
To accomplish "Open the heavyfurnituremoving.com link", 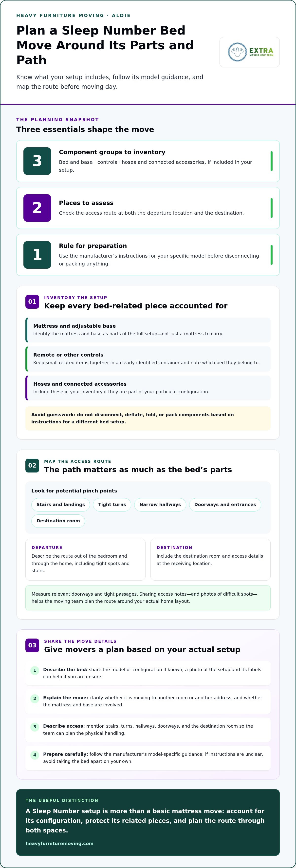I will [x=60, y=843].
